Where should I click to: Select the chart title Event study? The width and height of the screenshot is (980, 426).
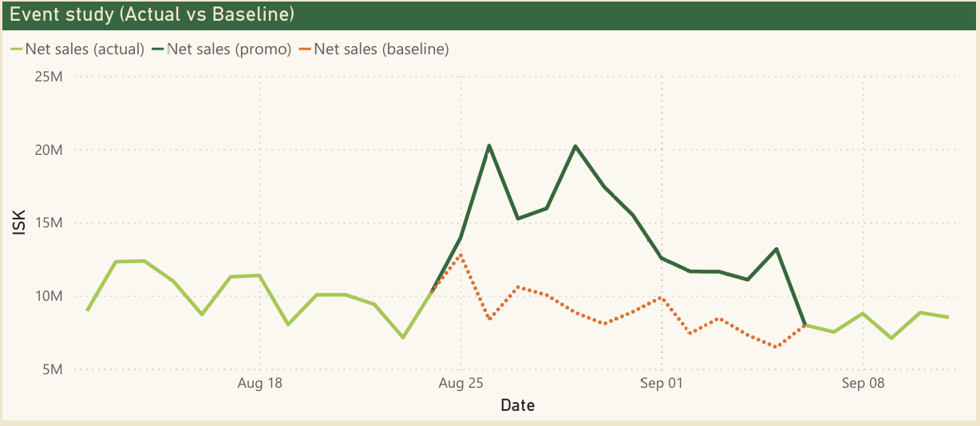pos(152,14)
